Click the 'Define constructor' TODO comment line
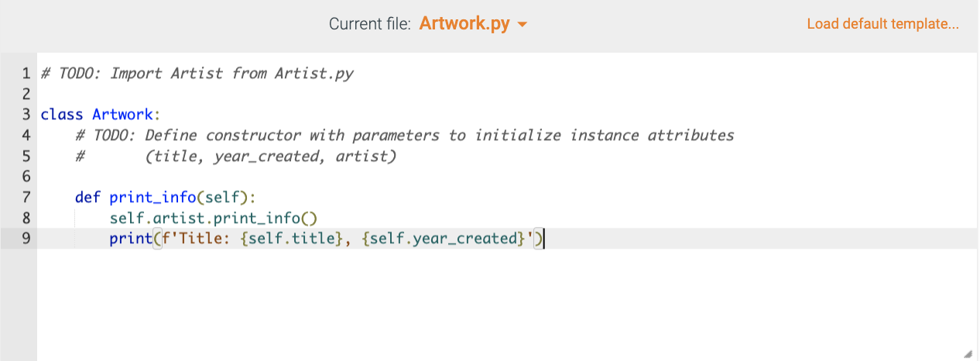The height and width of the screenshot is (361, 980). point(405,136)
